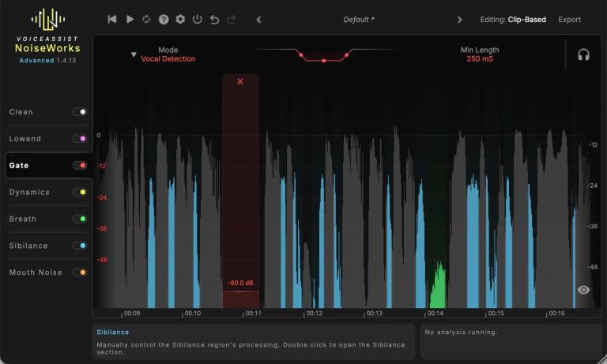Go to previous preset with left chevron
Screen dimensions: 607x364
click(x=259, y=19)
